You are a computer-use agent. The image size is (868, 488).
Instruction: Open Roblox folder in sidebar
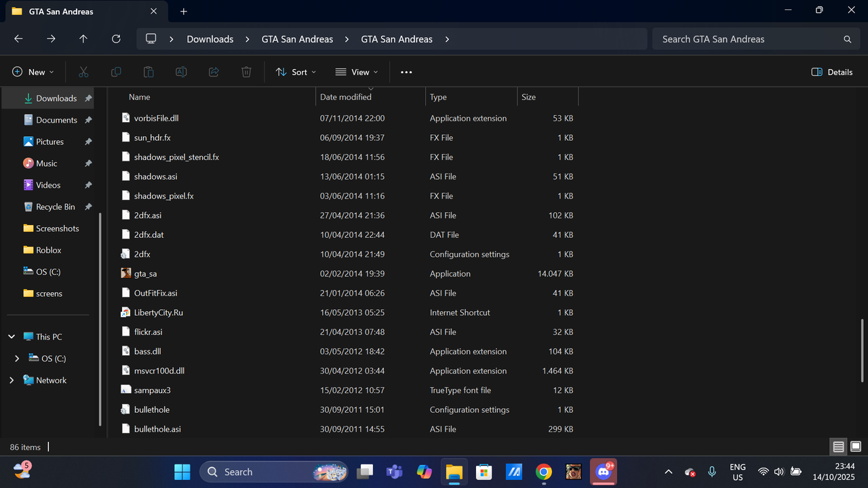(x=49, y=250)
